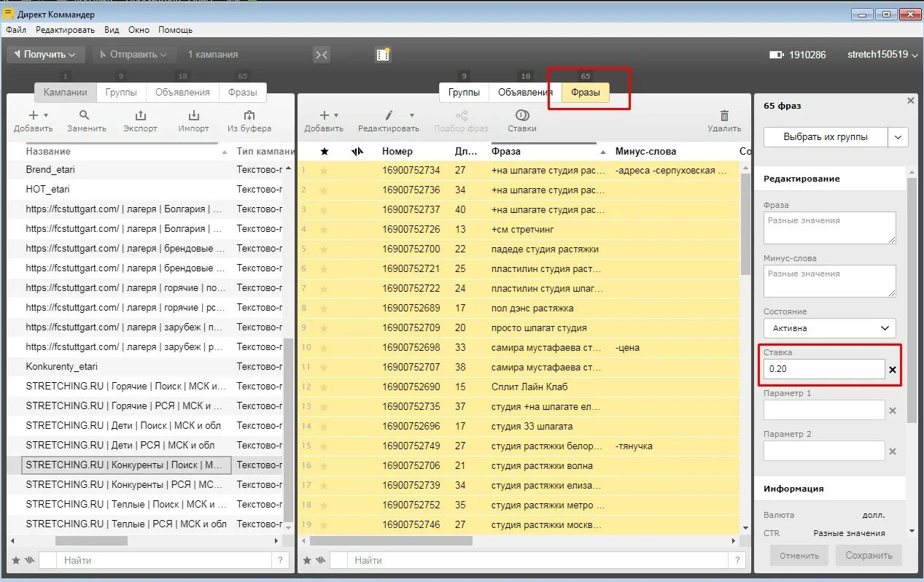Open the Отправить dropdown button
This screenshot has width=924, height=582.
click(134, 55)
